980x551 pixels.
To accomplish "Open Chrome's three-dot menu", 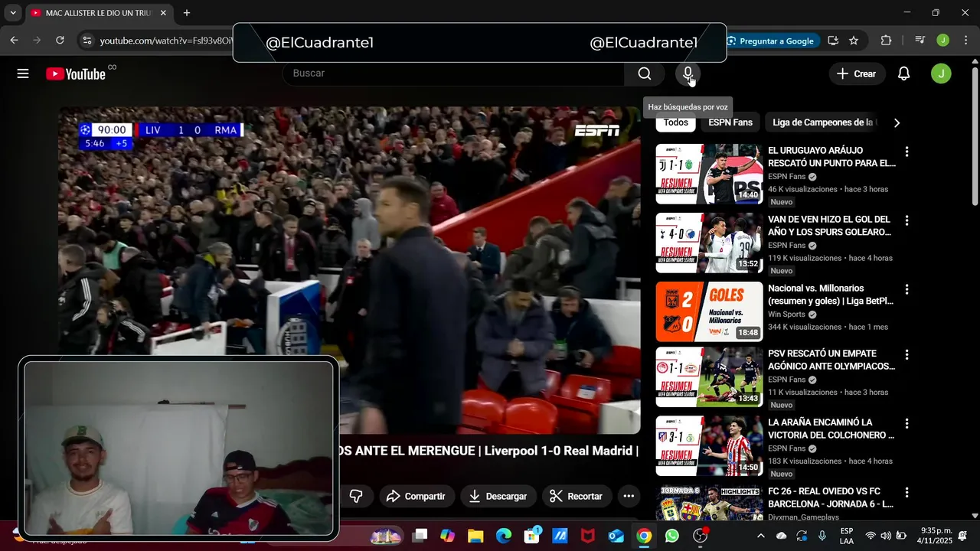I will pyautogui.click(x=965, y=41).
